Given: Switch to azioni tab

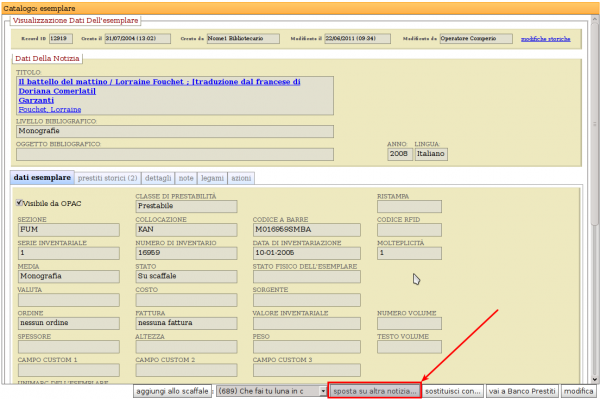Looking at the screenshot, I should tap(241, 178).
